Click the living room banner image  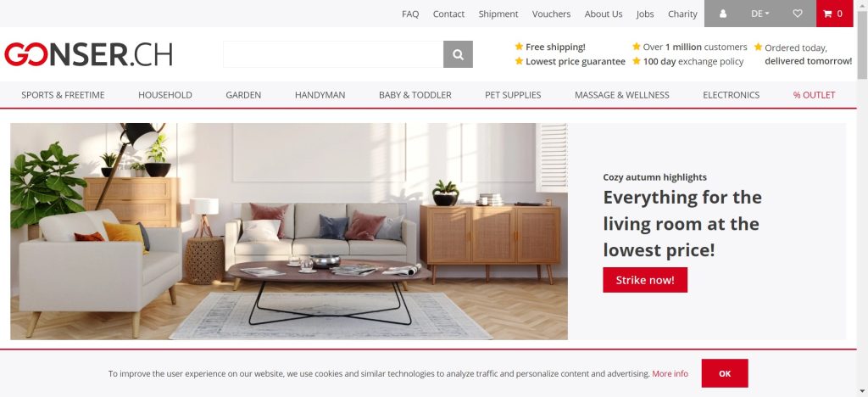[x=289, y=231]
